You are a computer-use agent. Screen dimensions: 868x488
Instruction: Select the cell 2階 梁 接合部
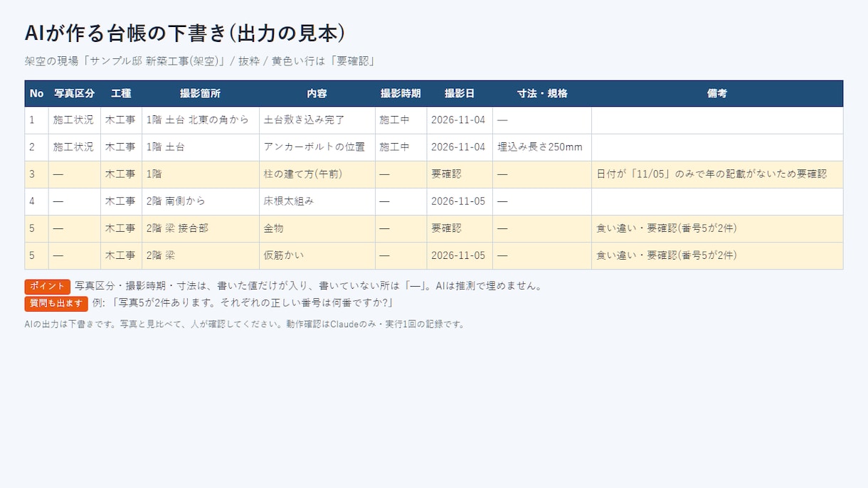201,228
